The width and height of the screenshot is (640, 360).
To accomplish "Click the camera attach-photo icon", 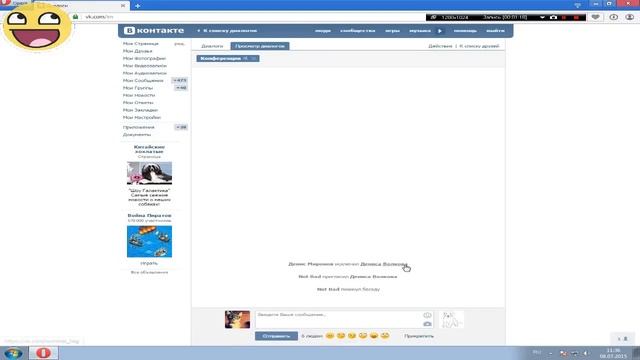I will [427, 324].
